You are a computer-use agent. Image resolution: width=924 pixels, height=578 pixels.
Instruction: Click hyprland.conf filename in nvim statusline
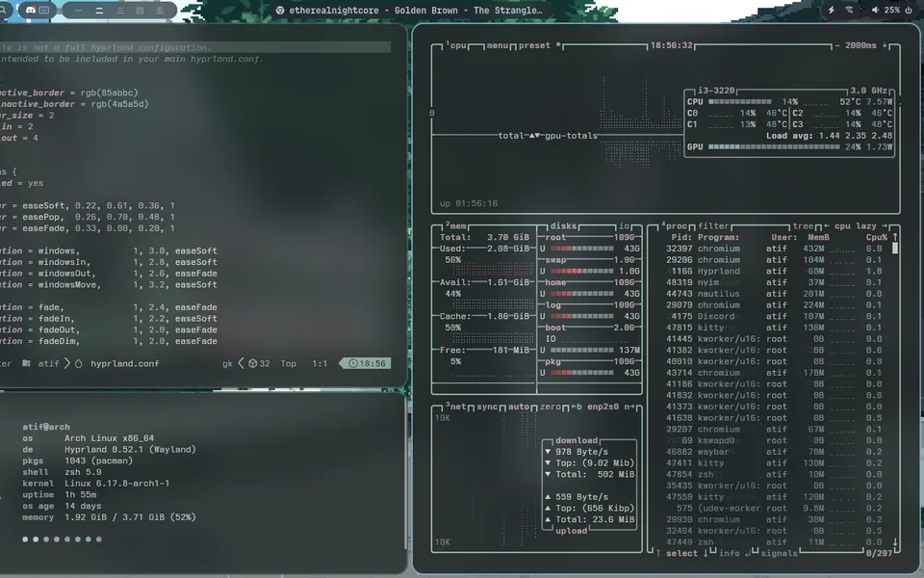coord(125,364)
